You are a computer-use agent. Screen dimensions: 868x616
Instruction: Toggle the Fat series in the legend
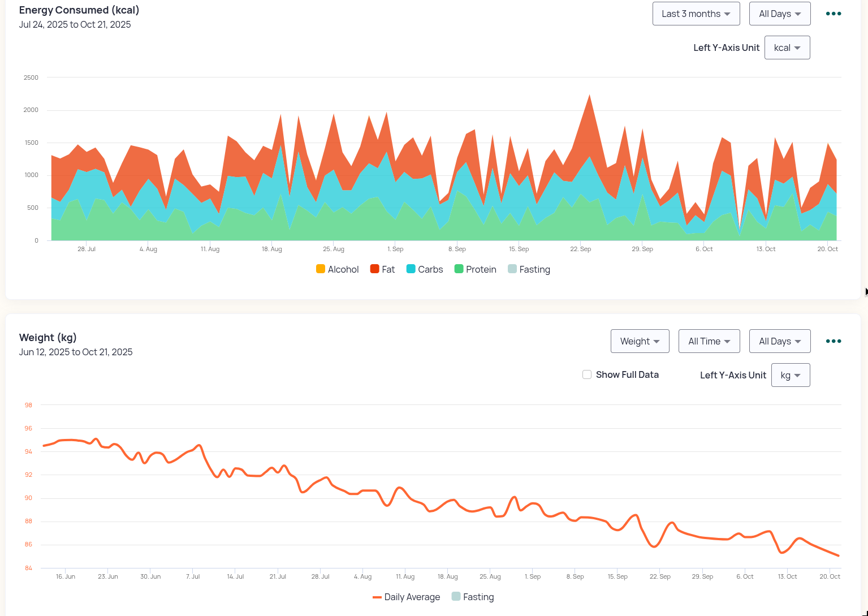(x=382, y=269)
